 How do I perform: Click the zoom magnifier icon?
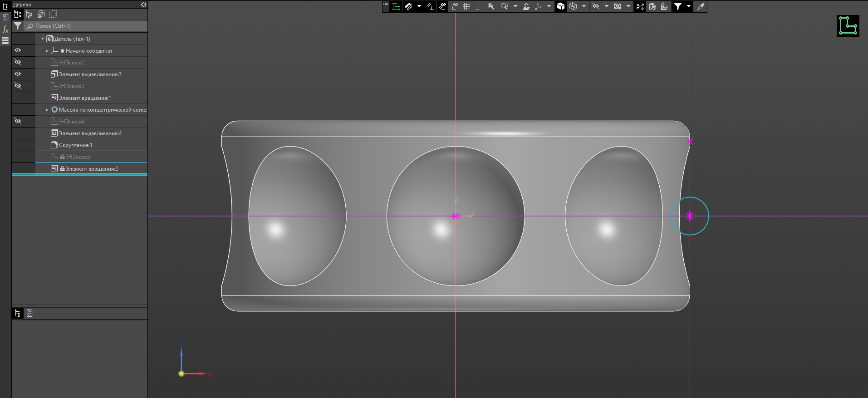(x=490, y=6)
